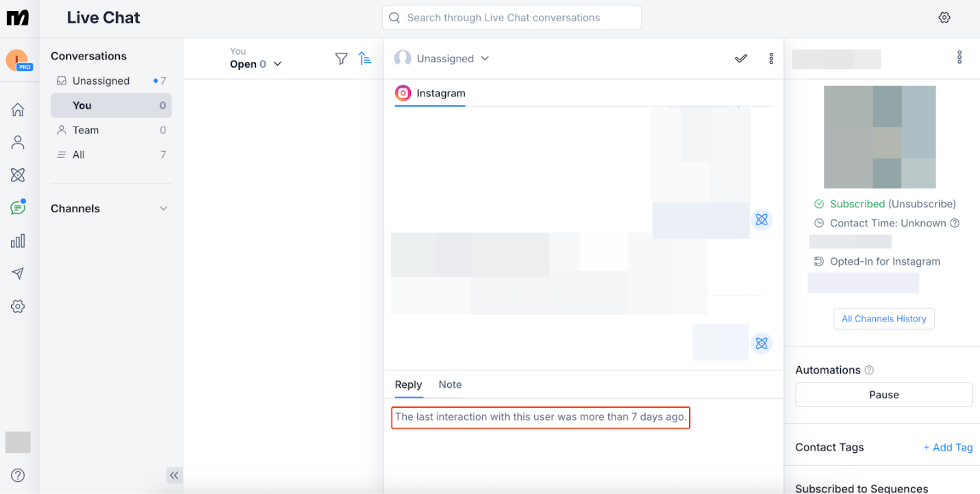The height and width of the screenshot is (494, 980).
Task: Open Settings via the gear icon
Action: (18, 306)
